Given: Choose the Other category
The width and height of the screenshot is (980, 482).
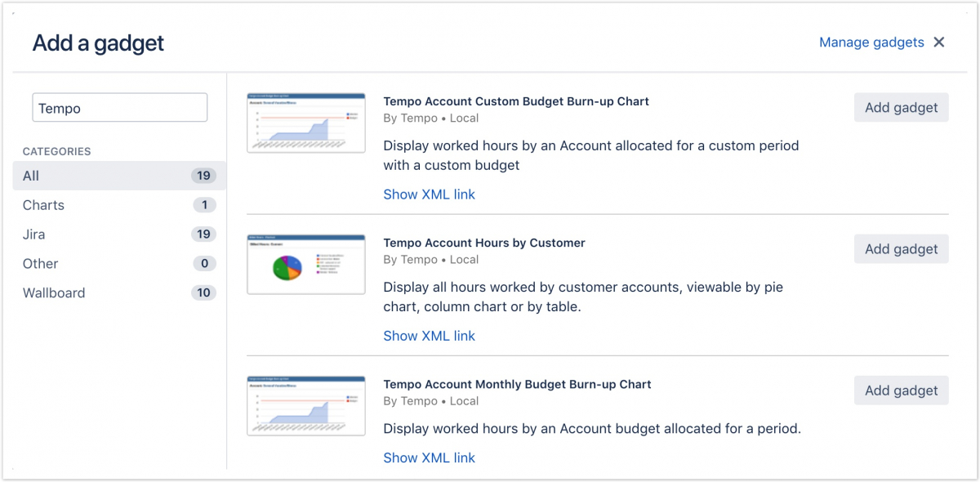Looking at the screenshot, I should click(41, 264).
